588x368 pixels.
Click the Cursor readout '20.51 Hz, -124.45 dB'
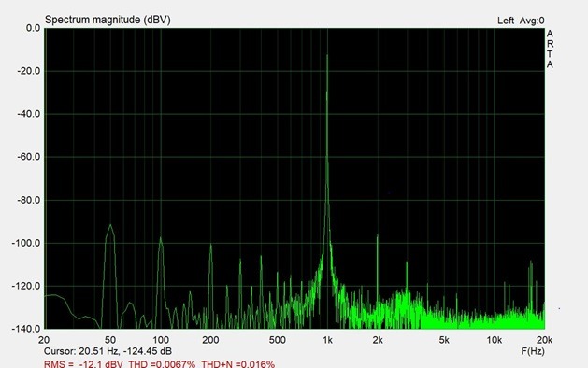125,351
